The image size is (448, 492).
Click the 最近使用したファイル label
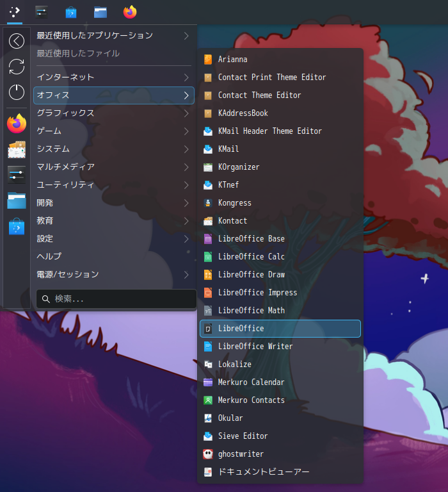(x=78, y=54)
